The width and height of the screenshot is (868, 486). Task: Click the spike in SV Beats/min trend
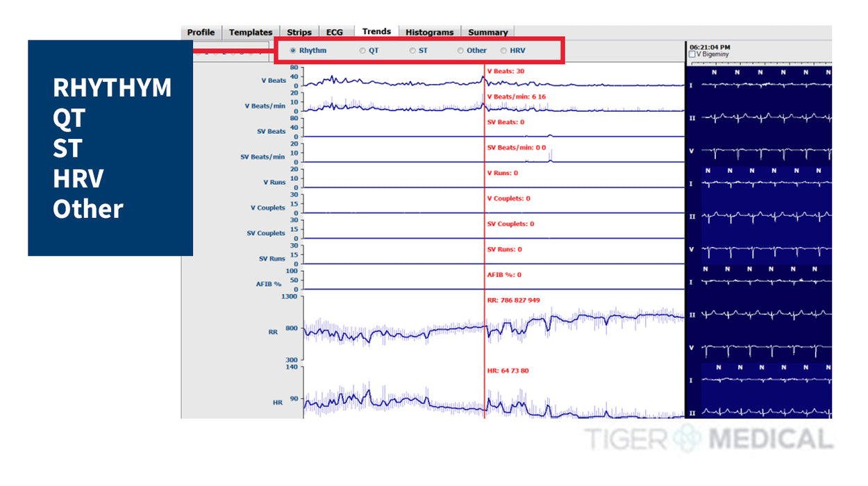pyautogui.click(x=550, y=156)
